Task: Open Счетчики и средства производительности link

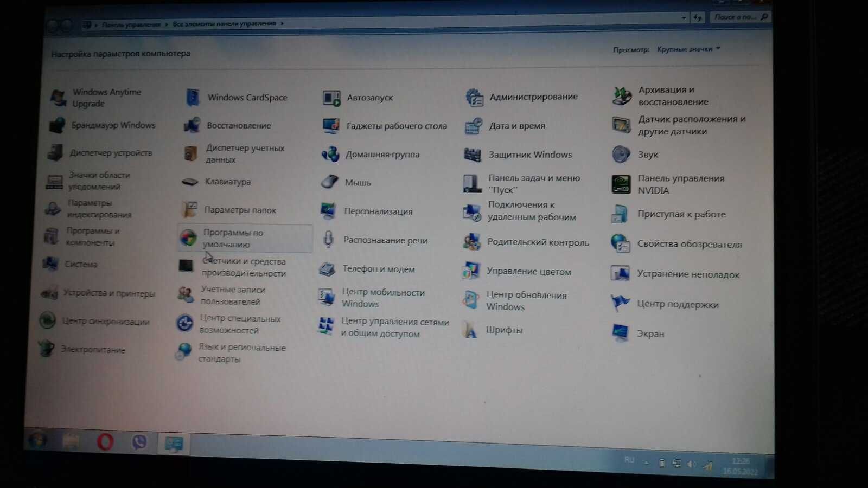Action: [244, 267]
